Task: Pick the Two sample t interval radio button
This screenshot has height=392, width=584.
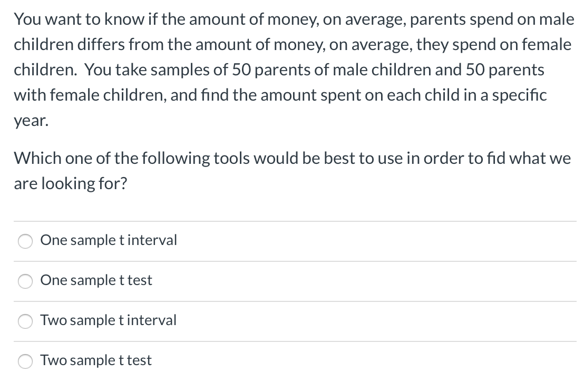Action: click(25, 321)
